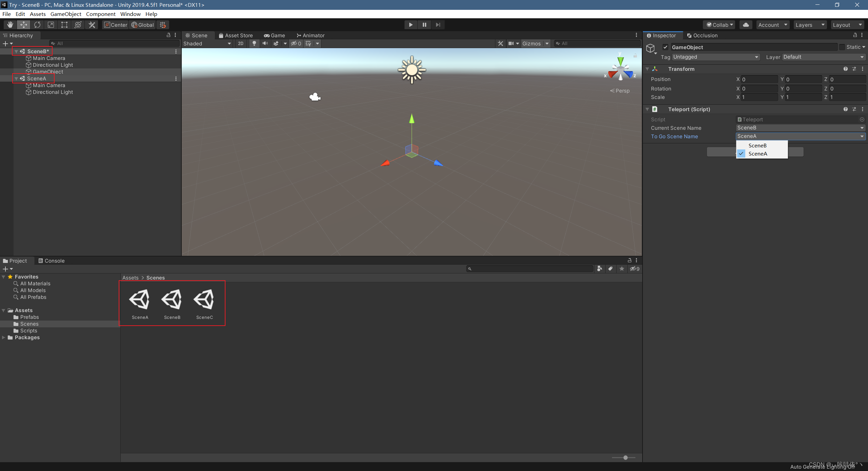Image resolution: width=868 pixels, height=471 pixels.
Task: Click the Collab cloud icon
Action: (746, 24)
